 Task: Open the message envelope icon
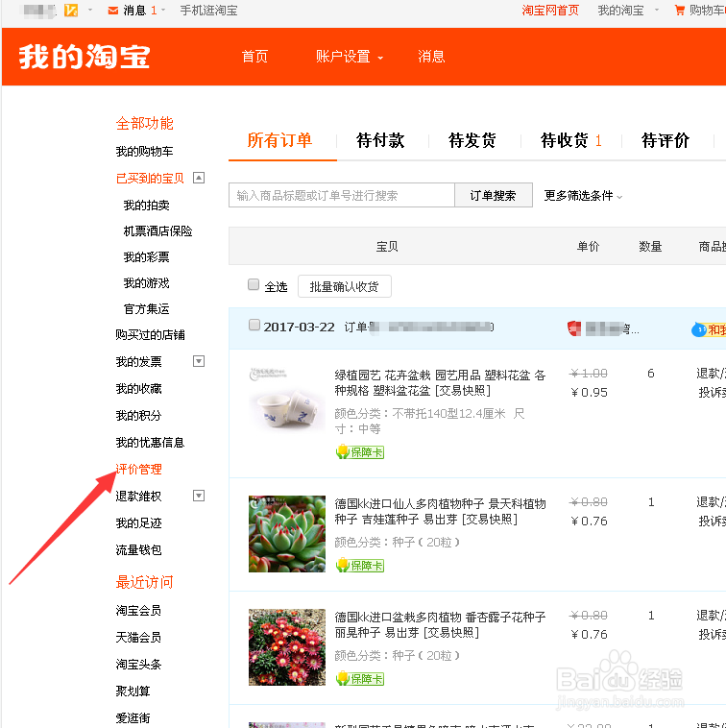pos(112,11)
